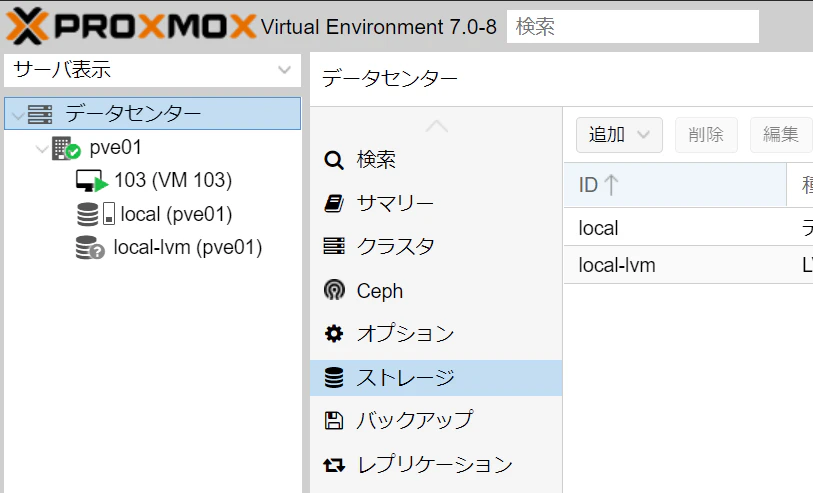Click the local storage database icon

pos(87,214)
